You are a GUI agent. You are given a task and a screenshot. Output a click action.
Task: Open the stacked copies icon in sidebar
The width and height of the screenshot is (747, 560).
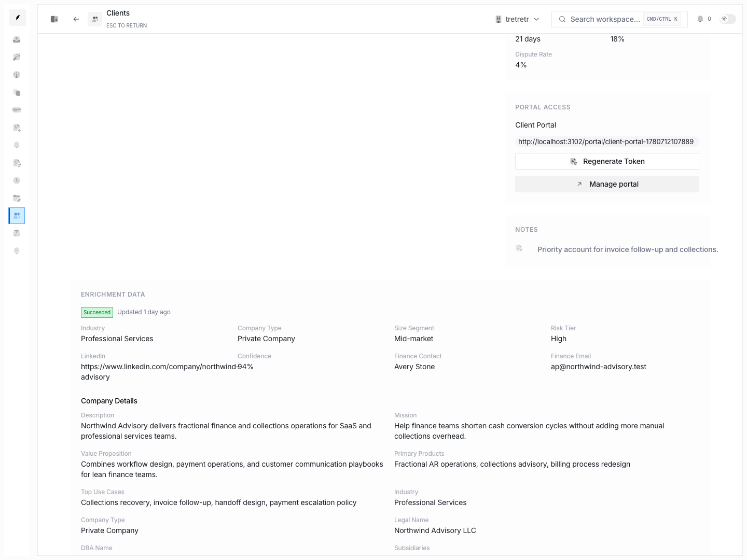tap(17, 92)
